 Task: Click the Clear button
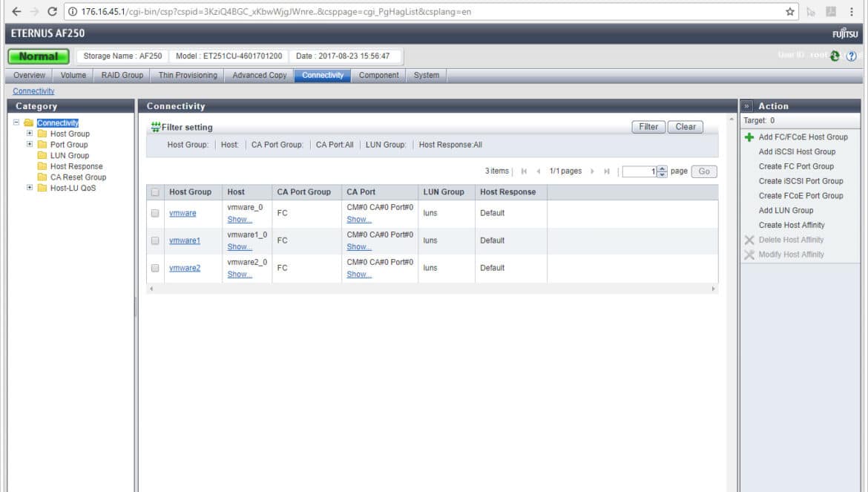(x=685, y=127)
